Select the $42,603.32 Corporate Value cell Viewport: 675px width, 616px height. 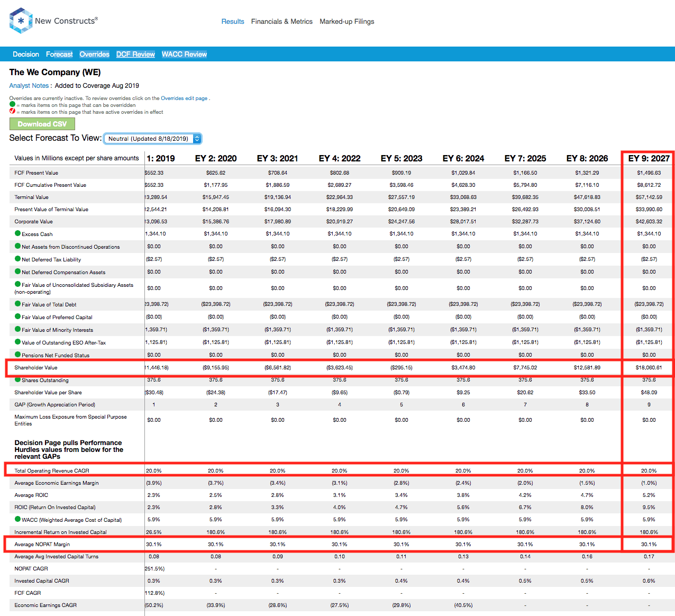649,222
